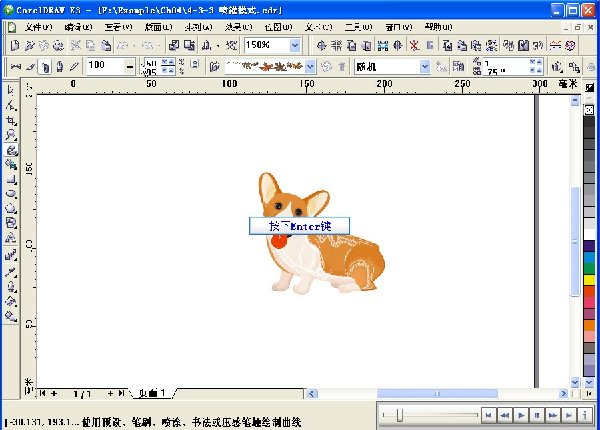Select the Shape tool in toolbox
Viewport: 600px width, 430px height.
point(11,105)
